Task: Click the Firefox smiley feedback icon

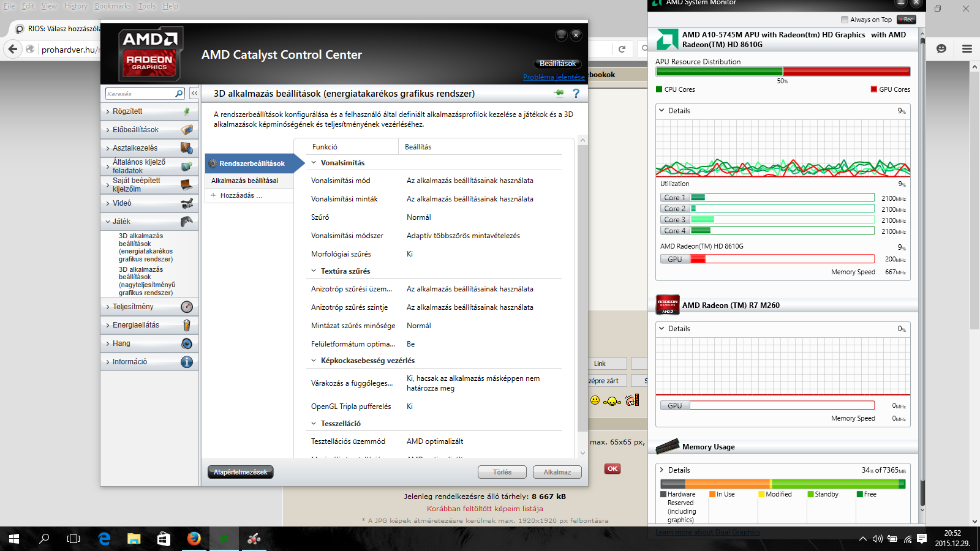Action: (941, 48)
